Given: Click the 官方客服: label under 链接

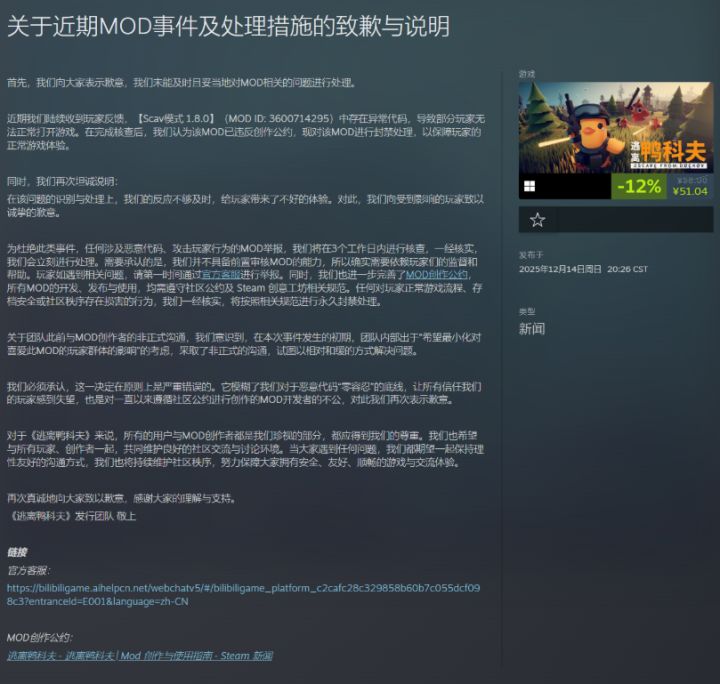Looking at the screenshot, I should pyautogui.click(x=28, y=571).
